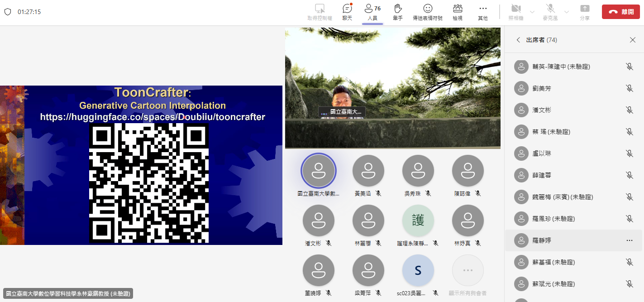Click the presenter name label 國立臺南大學數位學習科技學系林豪鏘教授
644x302 pixels.
68,293
